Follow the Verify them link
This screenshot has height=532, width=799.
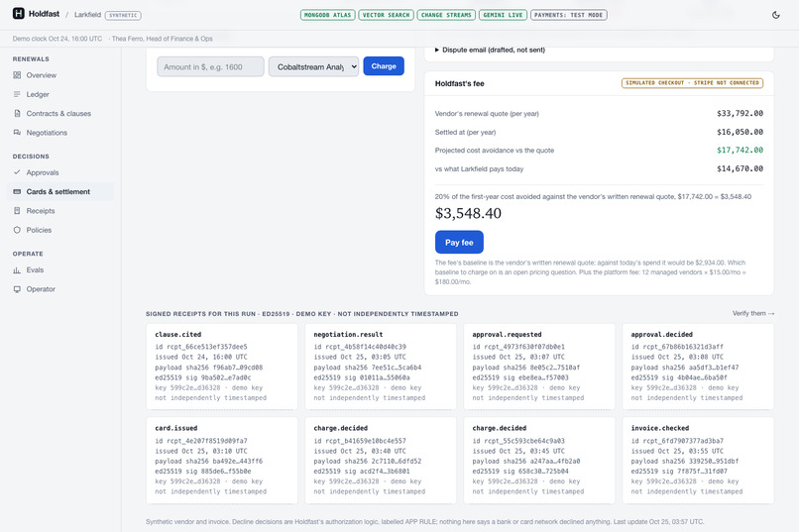[x=753, y=313]
